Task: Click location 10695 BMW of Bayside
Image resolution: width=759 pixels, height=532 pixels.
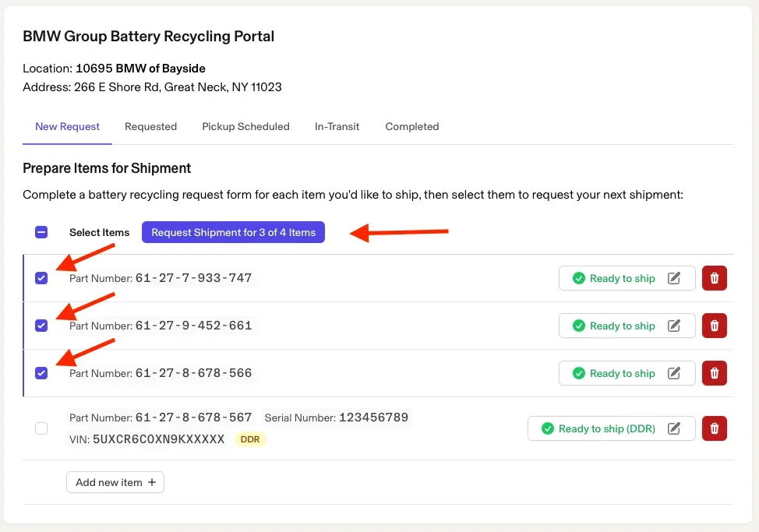Action: click(140, 69)
